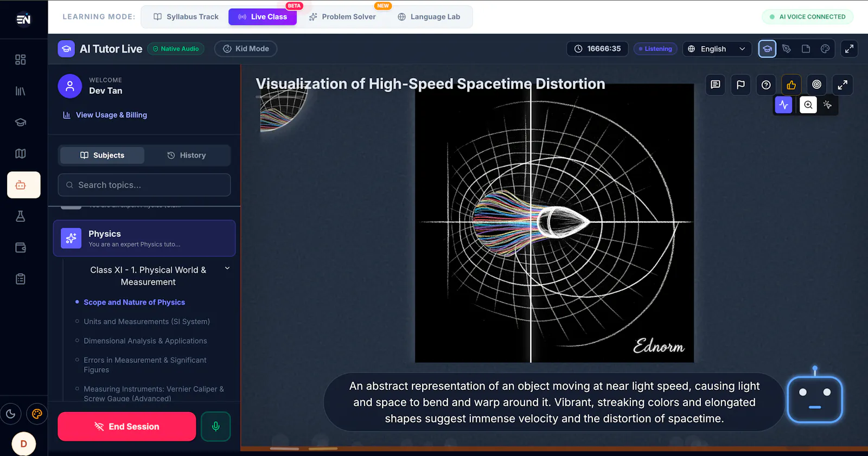This screenshot has width=868, height=456.
Task: Select the Physics subject card
Action: [x=144, y=238]
